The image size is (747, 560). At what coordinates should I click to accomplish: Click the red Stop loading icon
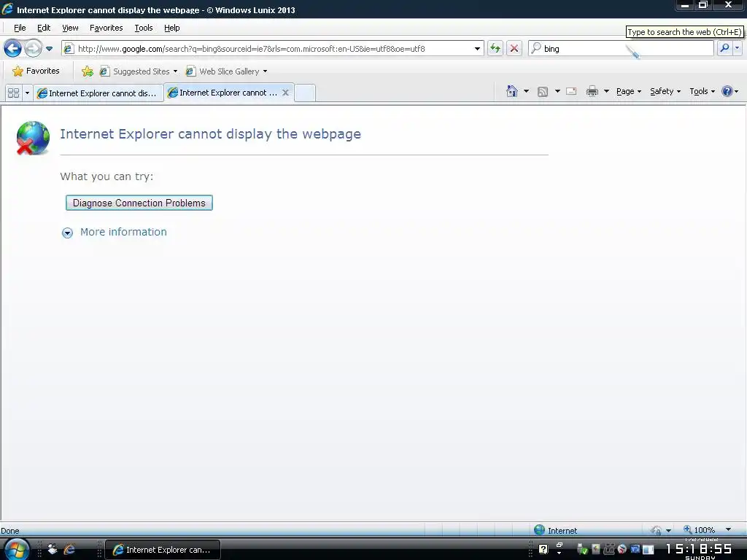[x=514, y=48]
